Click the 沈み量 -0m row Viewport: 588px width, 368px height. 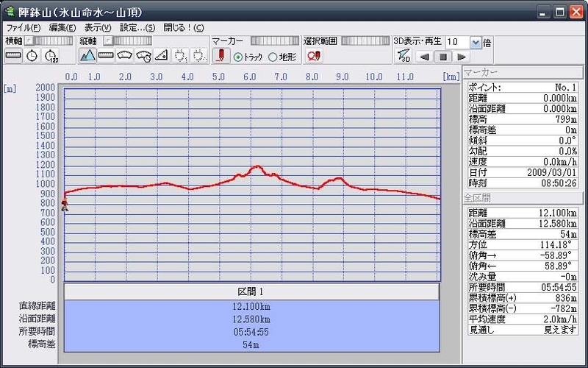pos(523,277)
